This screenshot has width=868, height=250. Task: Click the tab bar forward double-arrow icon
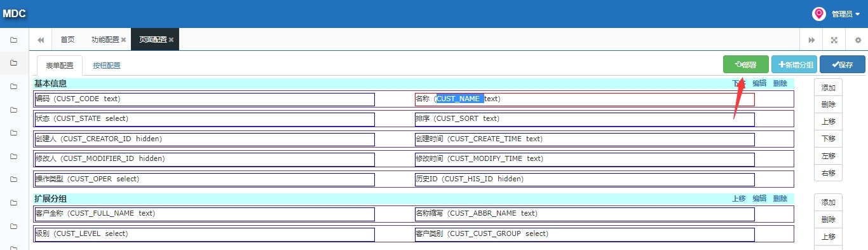point(811,39)
